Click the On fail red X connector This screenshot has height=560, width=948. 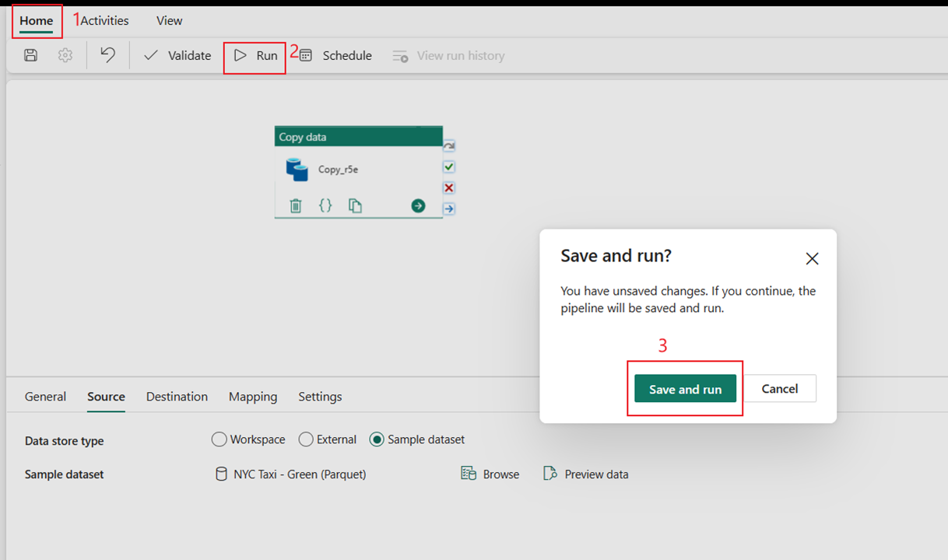point(449,187)
